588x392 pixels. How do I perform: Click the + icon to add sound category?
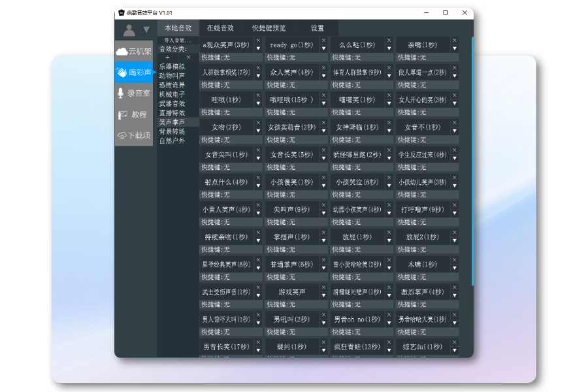(x=169, y=58)
